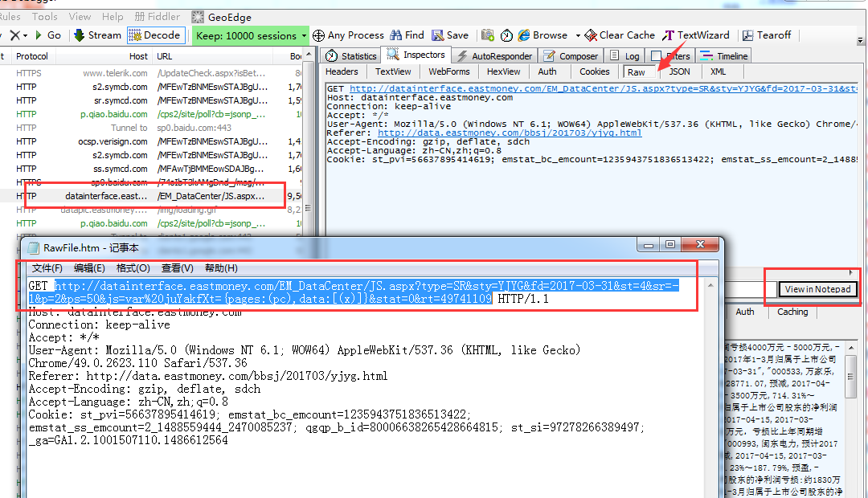The width and height of the screenshot is (868, 498).
Task: Switch to the AutoResponder tab
Action: (x=494, y=56)
